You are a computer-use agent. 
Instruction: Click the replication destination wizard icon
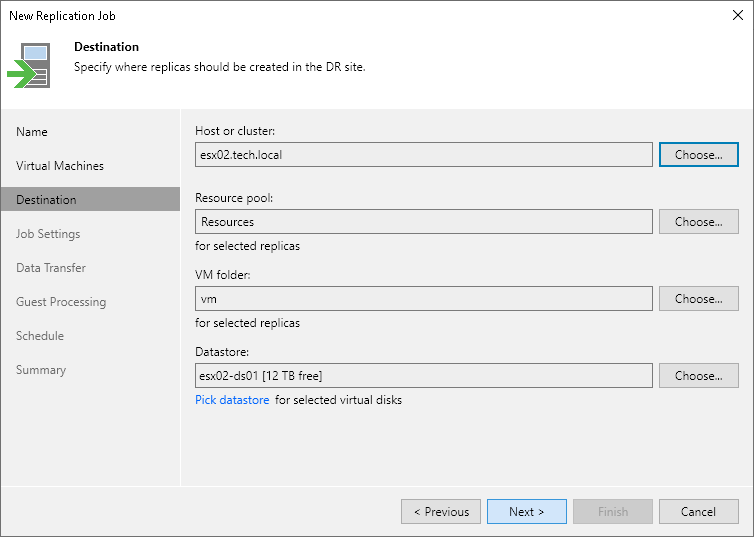[29, 66]
